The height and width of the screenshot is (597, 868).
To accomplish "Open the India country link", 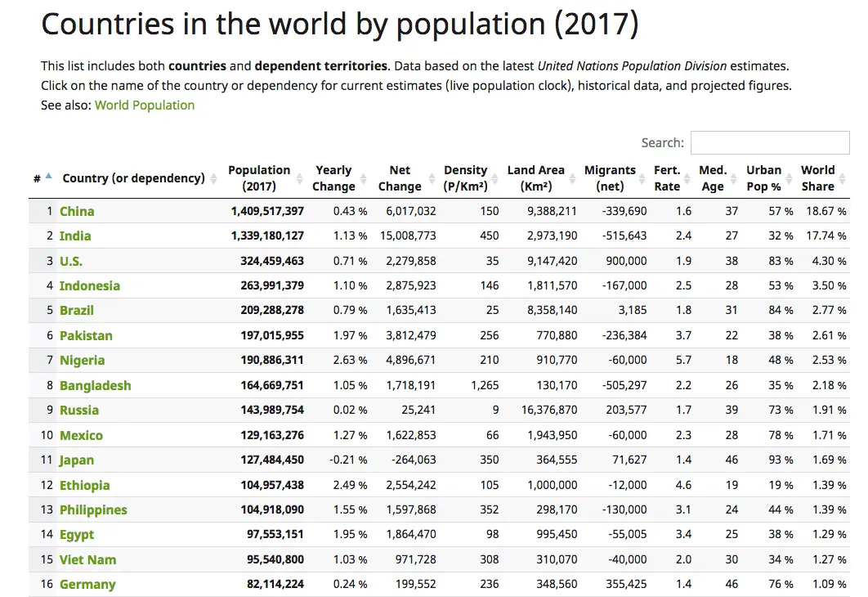I will pos(75,236).
